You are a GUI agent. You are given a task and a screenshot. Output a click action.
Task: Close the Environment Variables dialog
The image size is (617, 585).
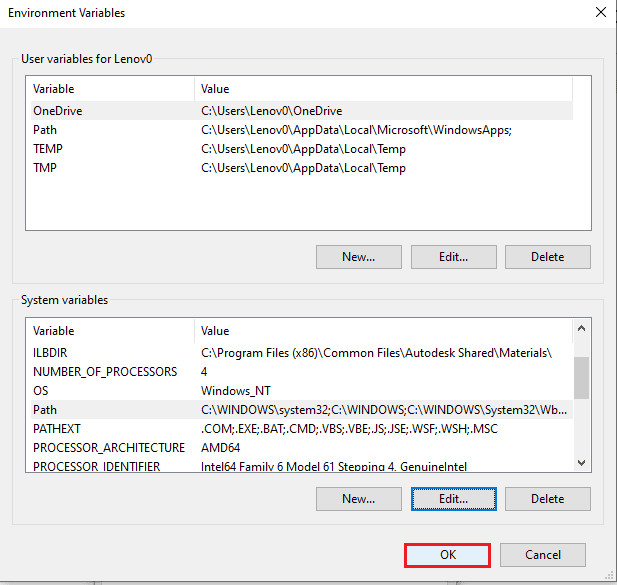tap(600, 13)
